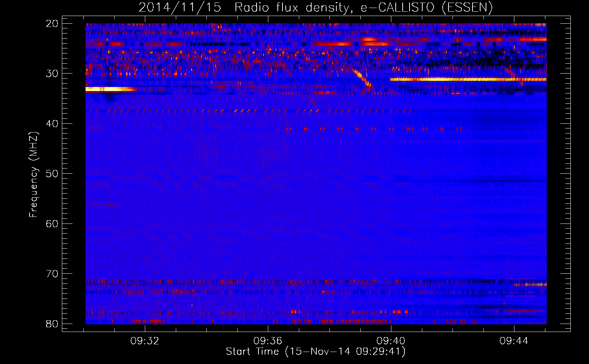Click the Start Time axis label
589x364 pixels.
tap(316, 351)
